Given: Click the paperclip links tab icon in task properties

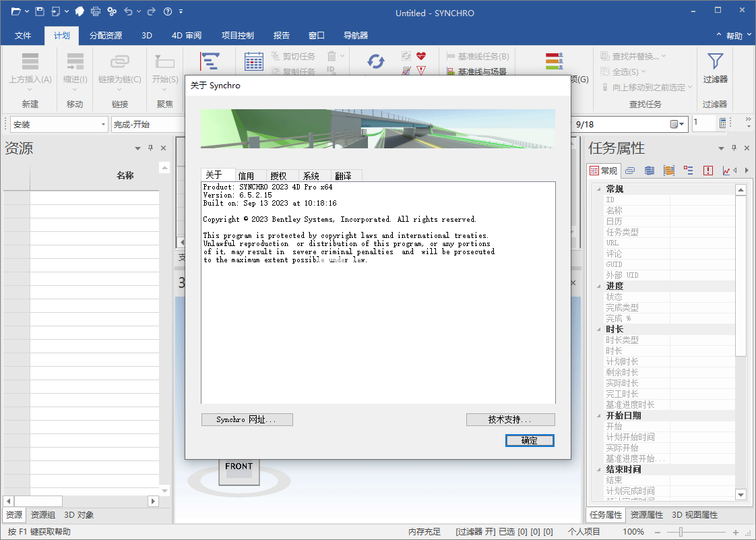Looking at the screenshot, I should (630, 171).
